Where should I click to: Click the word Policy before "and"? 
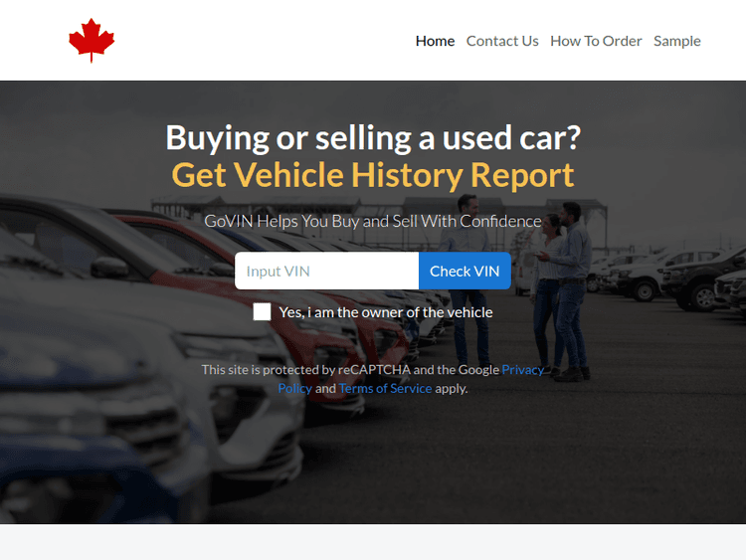point(295,388)
